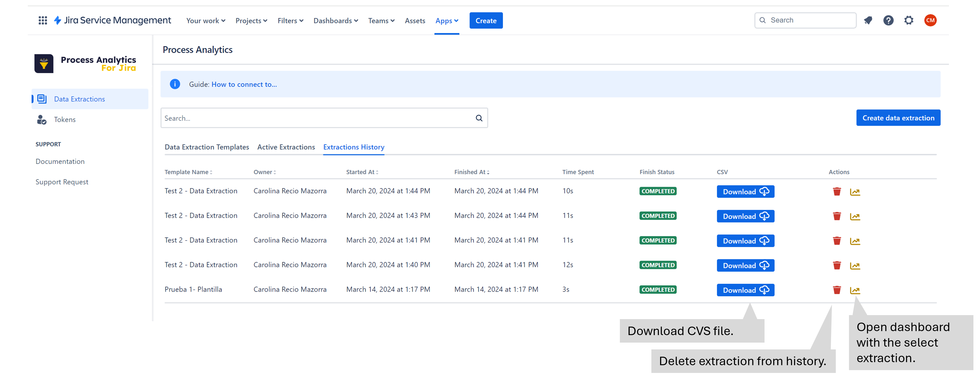The height and width of the screenshot is (380, 980).
Task: Click the Create button
Action: pos(486,20)
